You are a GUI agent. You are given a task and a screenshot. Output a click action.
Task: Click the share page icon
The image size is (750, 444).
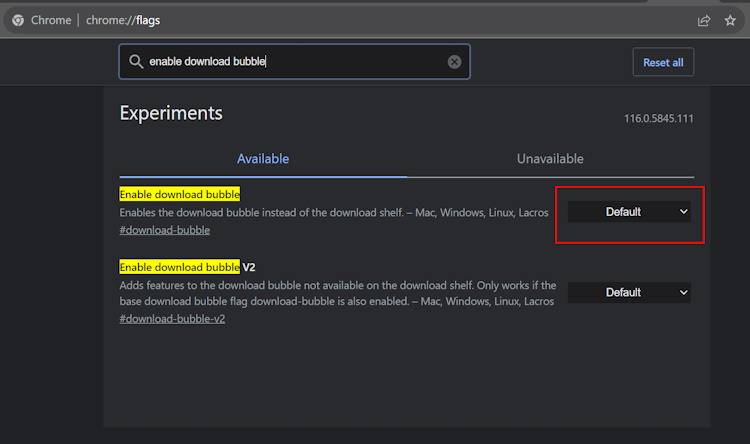coord(704,21)
